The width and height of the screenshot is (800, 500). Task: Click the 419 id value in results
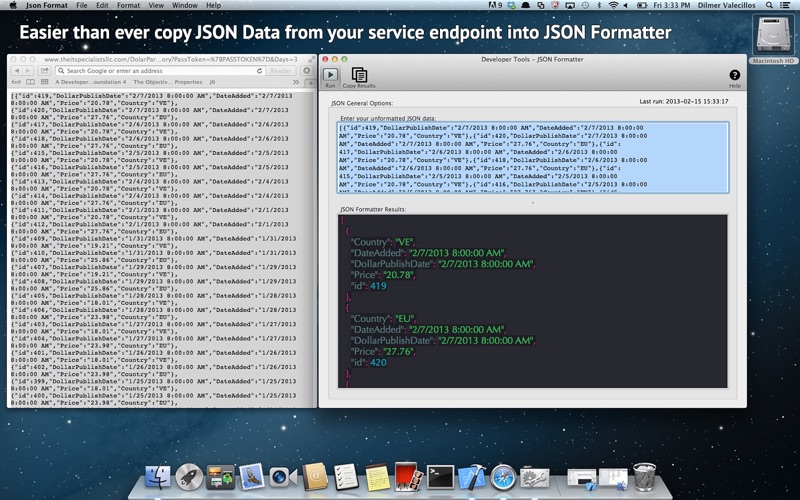tap(378, 286)
